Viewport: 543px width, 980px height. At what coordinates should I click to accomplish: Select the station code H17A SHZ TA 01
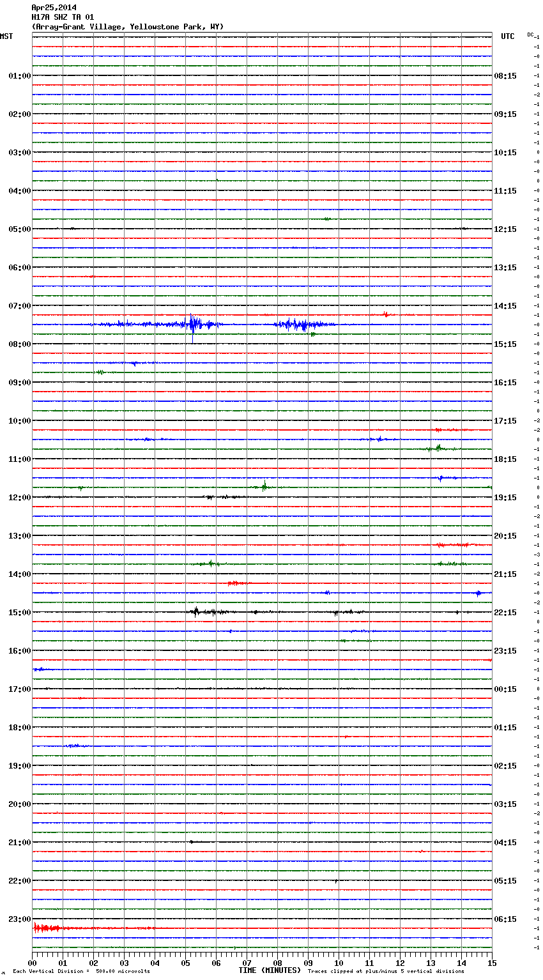pyautogui.click(x=63, y=17)
